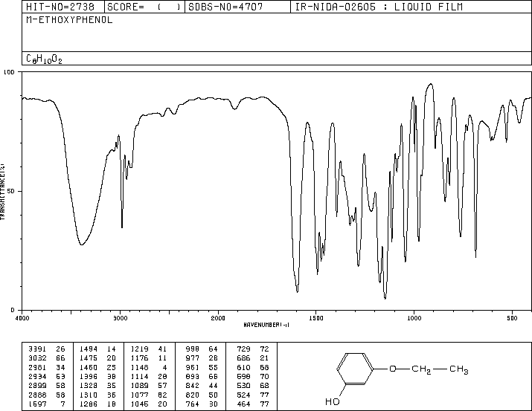This screenshot has height=411, width=532.
Task: Click the 3032 peak value in table
Action: coord(37,357)
